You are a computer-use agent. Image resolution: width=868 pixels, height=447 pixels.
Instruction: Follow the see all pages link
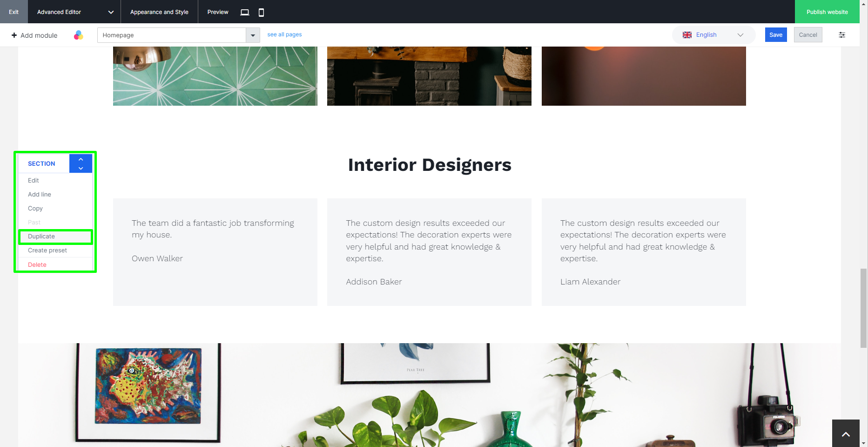point(284,34)
